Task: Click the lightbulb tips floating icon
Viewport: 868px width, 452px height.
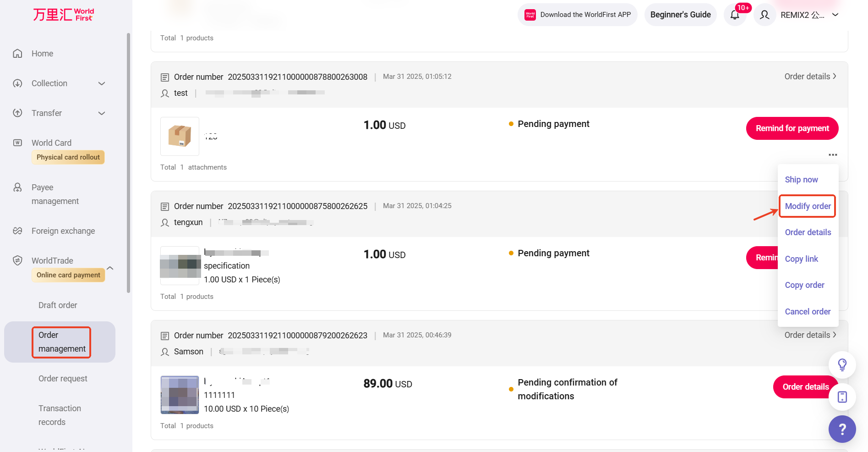Action: [x=842, y=365]
